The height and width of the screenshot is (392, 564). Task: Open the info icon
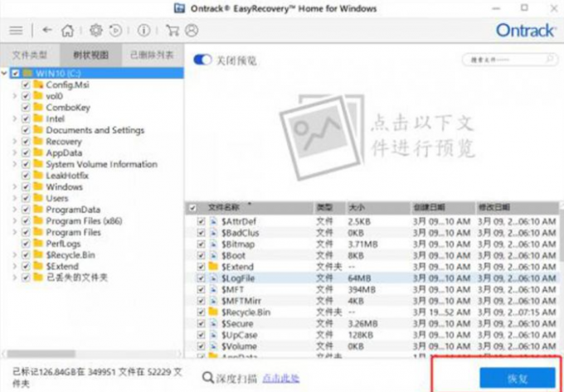pos(143,31)
